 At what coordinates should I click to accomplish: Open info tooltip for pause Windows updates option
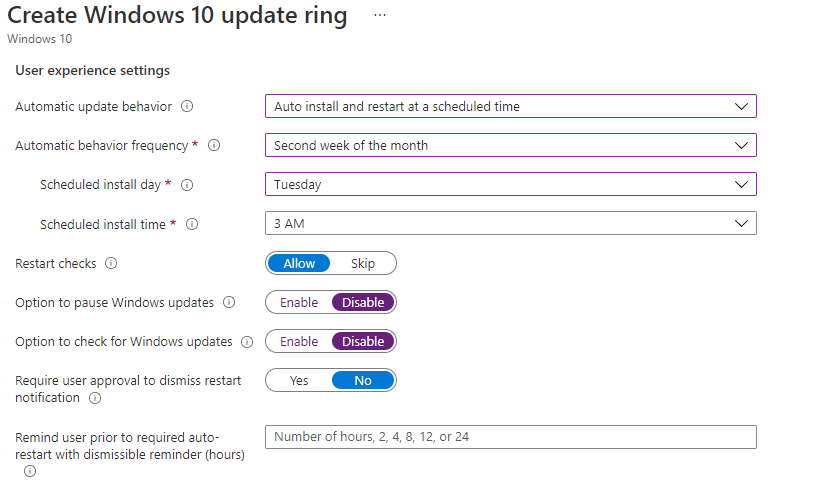tap(229, 302)
